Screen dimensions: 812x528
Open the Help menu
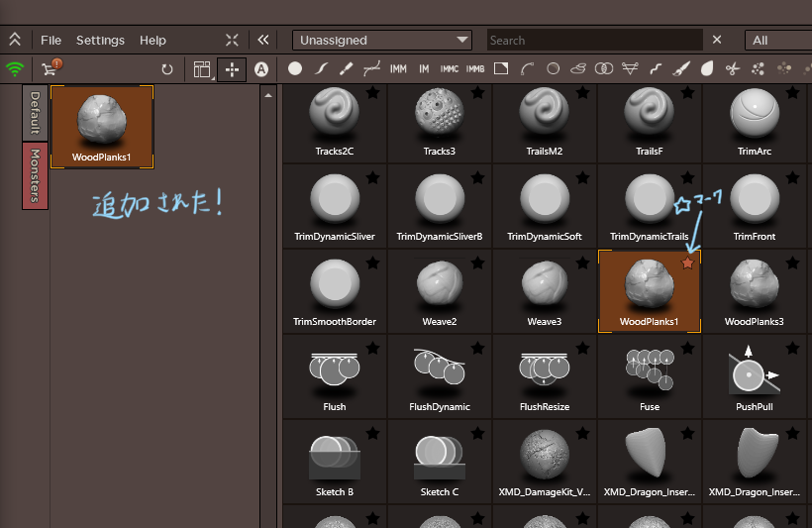[152, 41]
